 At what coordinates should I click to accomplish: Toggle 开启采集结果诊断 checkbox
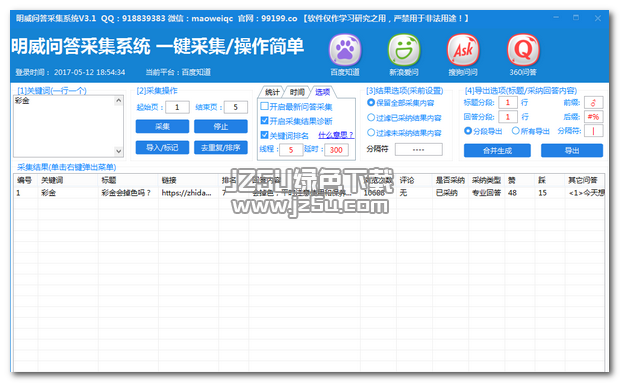[265, 121]
